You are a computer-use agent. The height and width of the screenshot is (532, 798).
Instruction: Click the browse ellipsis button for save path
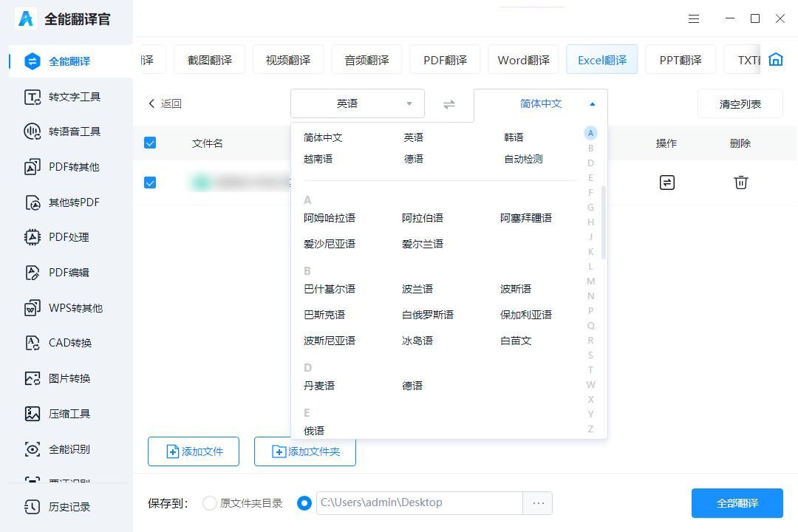click(x=538, y=503)
